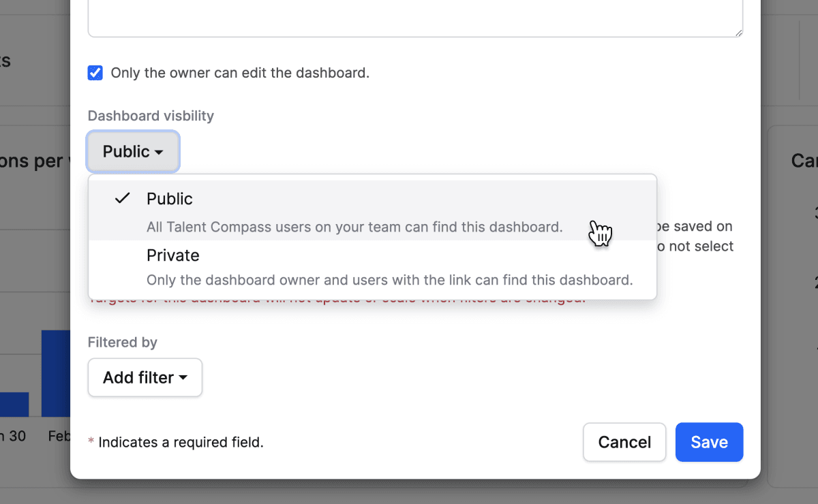Click the textarea resize handle corner
This screenshot has height=504, width=818.
coord(739,33)
